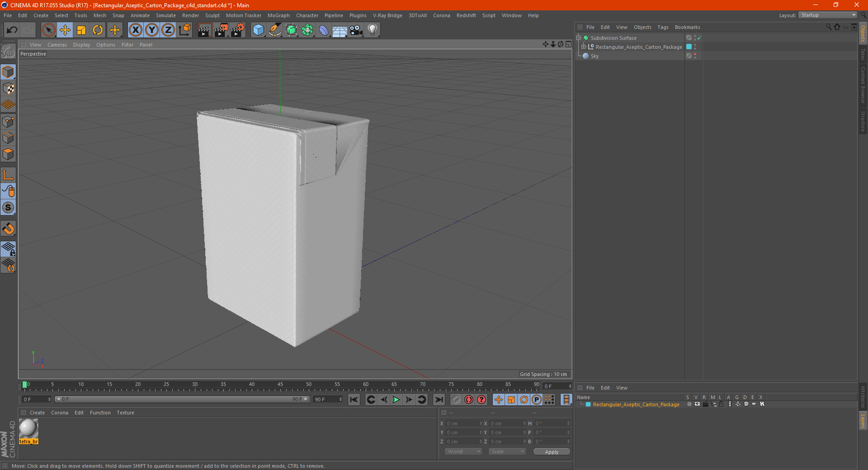Viewport: 868px width, 470px height.
Task: Play the animation forward
Action: click(396, 399)
